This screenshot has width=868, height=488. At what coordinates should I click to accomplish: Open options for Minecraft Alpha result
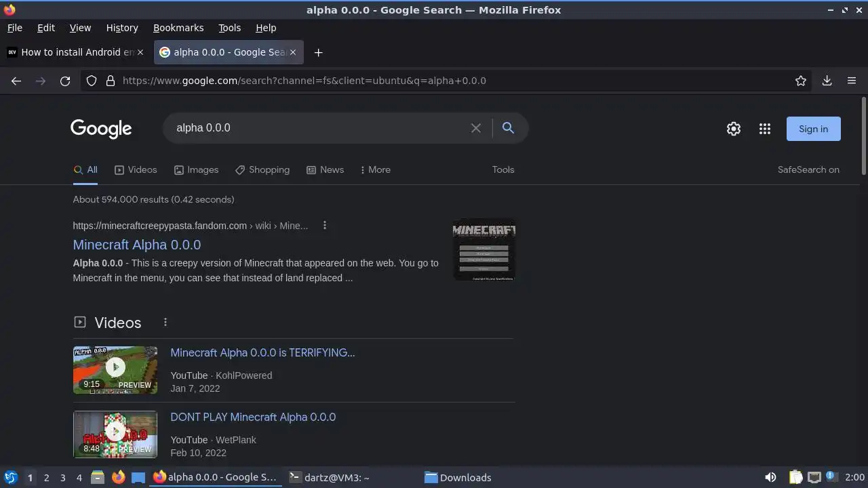coord(325,225)
